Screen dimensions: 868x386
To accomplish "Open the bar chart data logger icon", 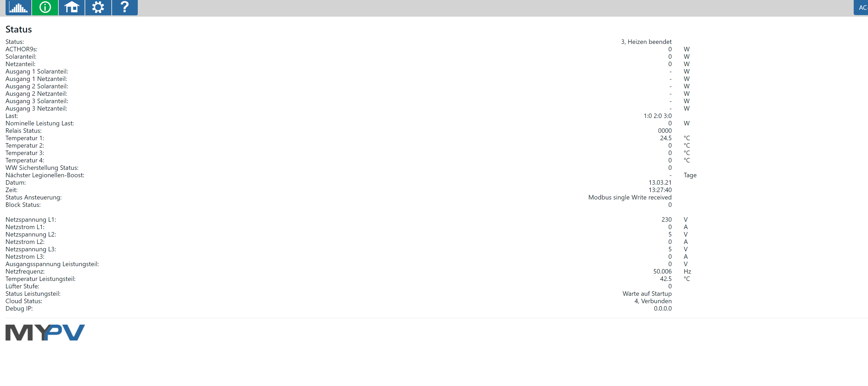I will (19, 7).
